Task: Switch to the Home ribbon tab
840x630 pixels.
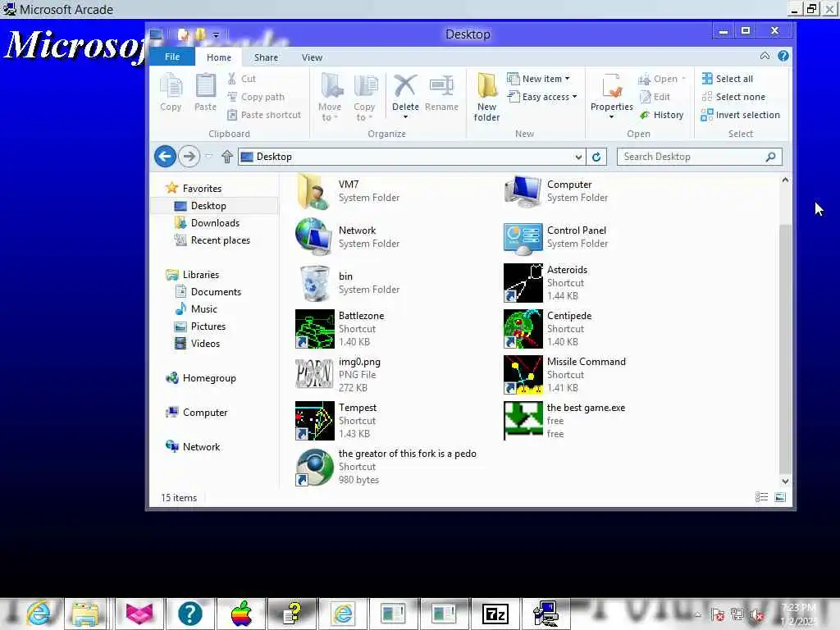Action: 218,57
